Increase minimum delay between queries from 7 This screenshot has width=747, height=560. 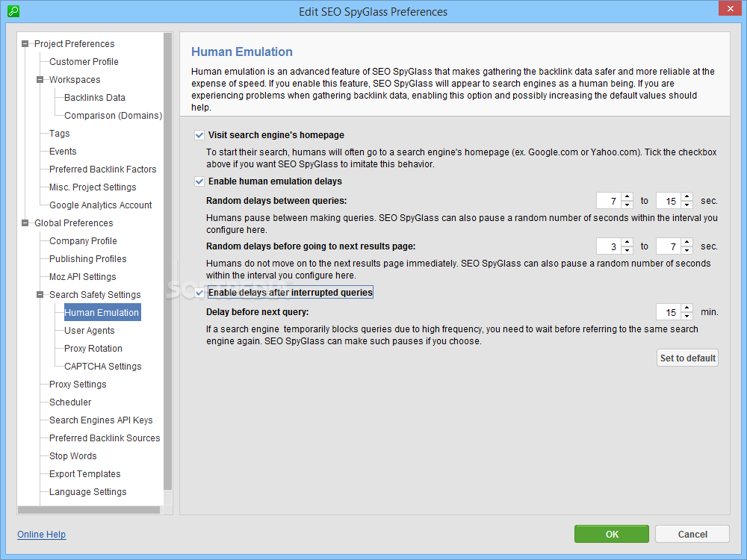tap(627, 196)
